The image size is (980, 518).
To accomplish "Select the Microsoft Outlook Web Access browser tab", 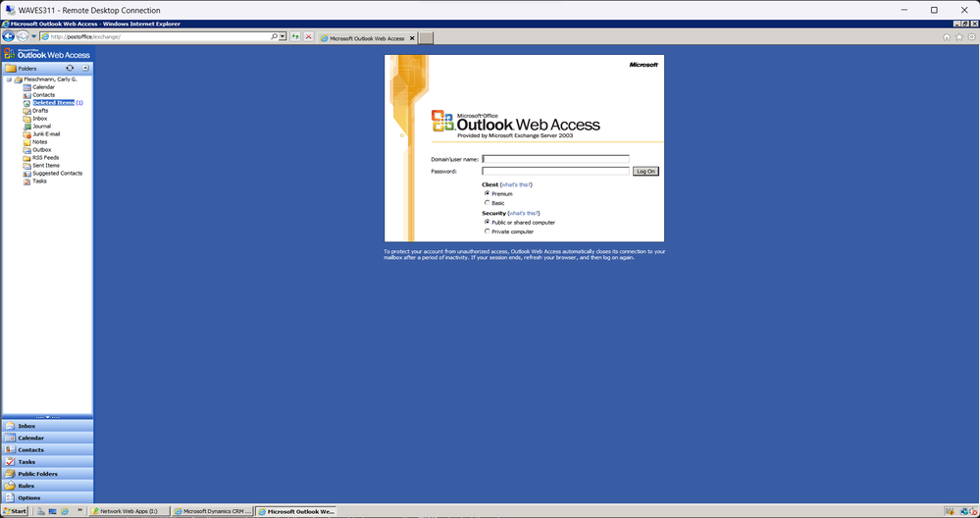I will (367, 38).
